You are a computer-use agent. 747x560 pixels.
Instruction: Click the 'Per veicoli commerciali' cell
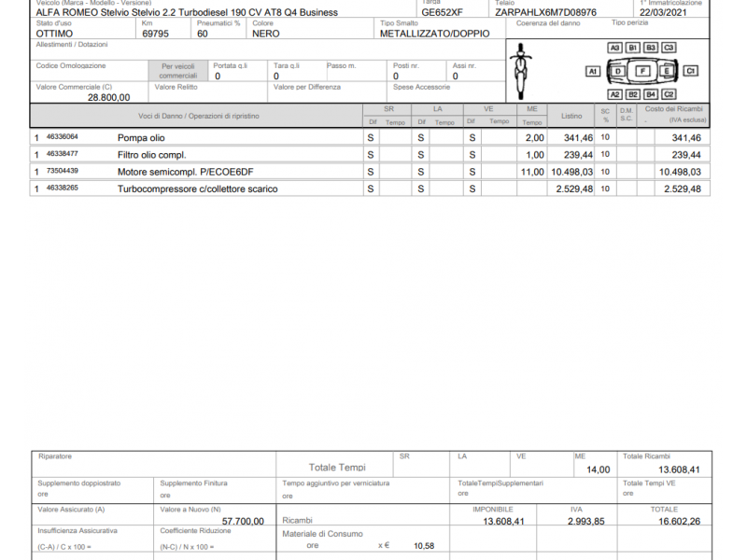[x=178, y=71]
